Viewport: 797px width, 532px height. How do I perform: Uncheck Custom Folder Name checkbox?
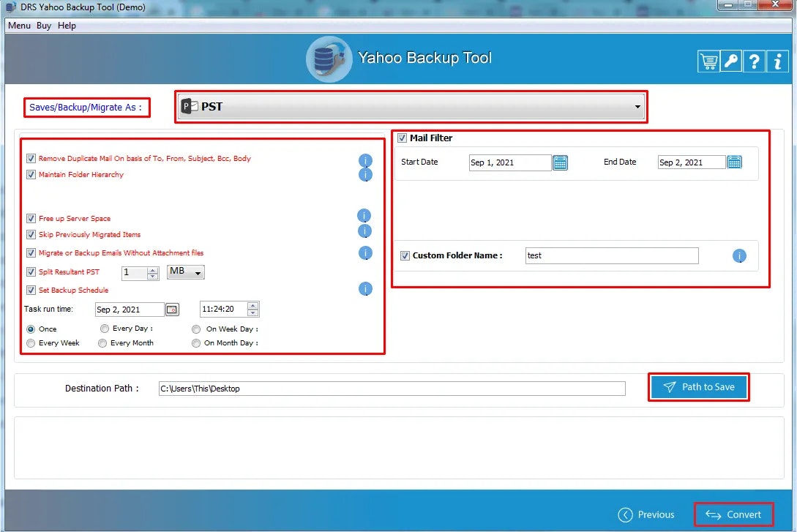click(405, 255)
